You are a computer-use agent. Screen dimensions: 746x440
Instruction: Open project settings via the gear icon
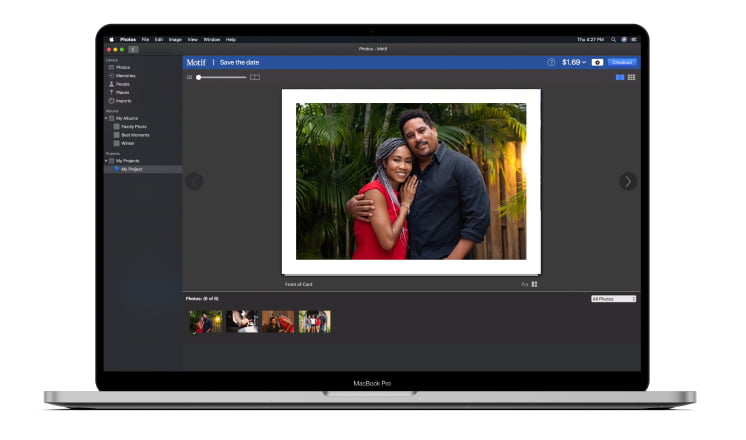pos(597,62)
